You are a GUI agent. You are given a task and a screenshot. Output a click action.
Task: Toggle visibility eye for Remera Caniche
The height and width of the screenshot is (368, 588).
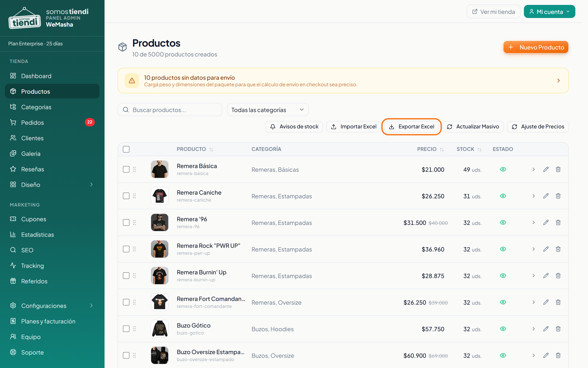(503, 196)
